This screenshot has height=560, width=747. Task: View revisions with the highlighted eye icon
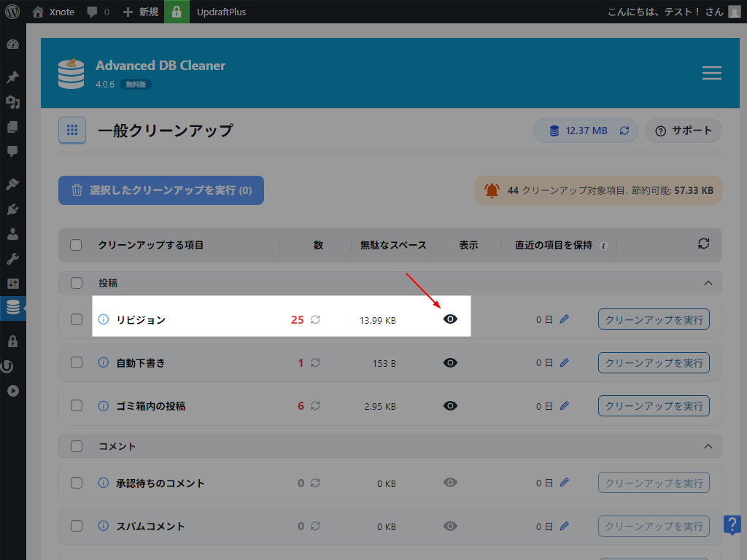tap(450, 319)
